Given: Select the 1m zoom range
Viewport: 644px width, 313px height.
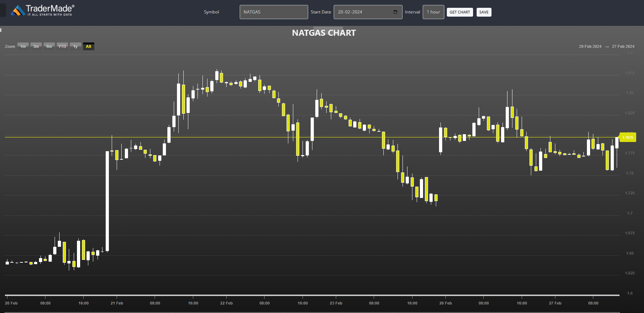Looking at the screenshot, I should click(x=23, y=46).
